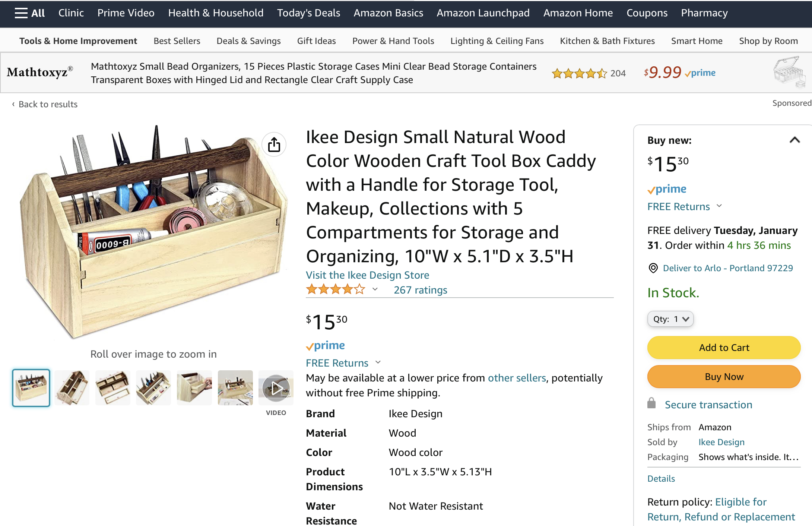812x526 pixels.
Task: Select the second product thumbnail image
Action: (72, 388)
